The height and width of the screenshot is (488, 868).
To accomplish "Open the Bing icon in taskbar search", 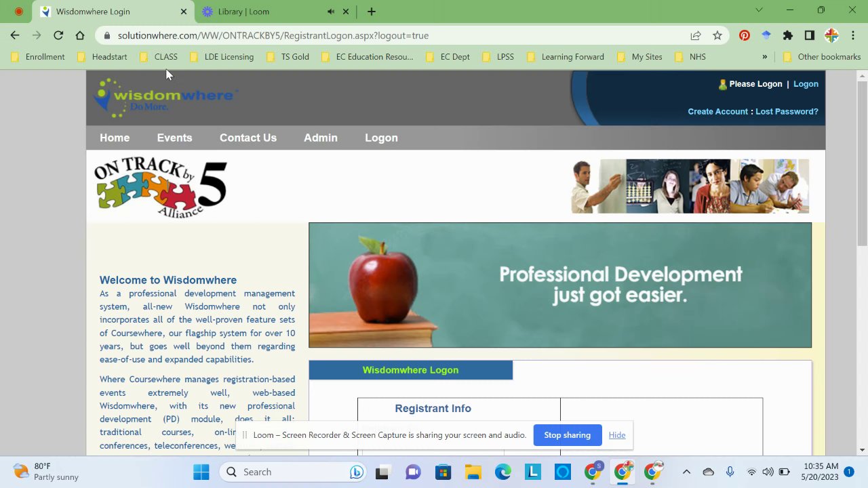I will click(x=357, y=472).
